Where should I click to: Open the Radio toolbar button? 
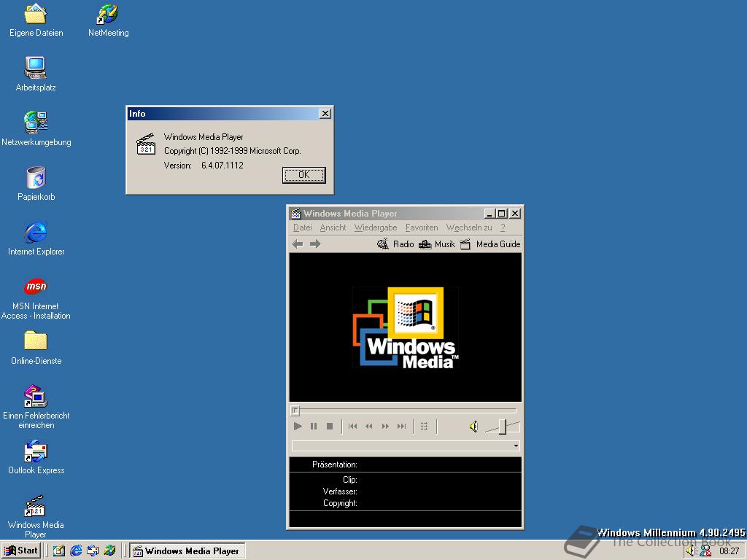coord(395,244)
